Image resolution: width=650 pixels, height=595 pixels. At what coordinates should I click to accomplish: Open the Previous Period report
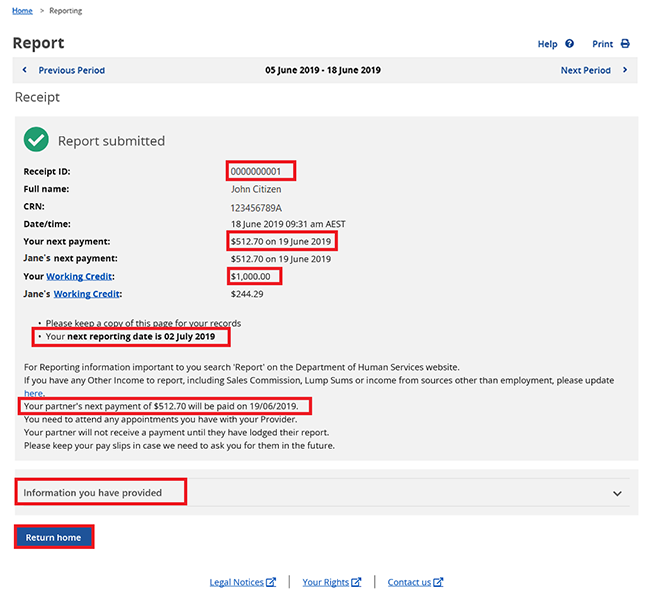pyautogui.click(x=71, y=71)
